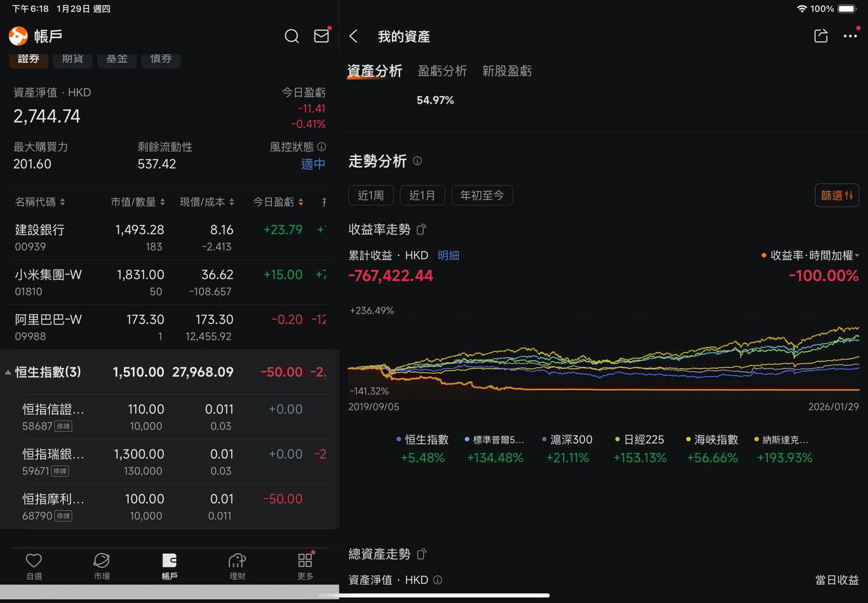868x603 pixels.
Task: Choose the 近1月 time range
Action: [x=423, y=195]
